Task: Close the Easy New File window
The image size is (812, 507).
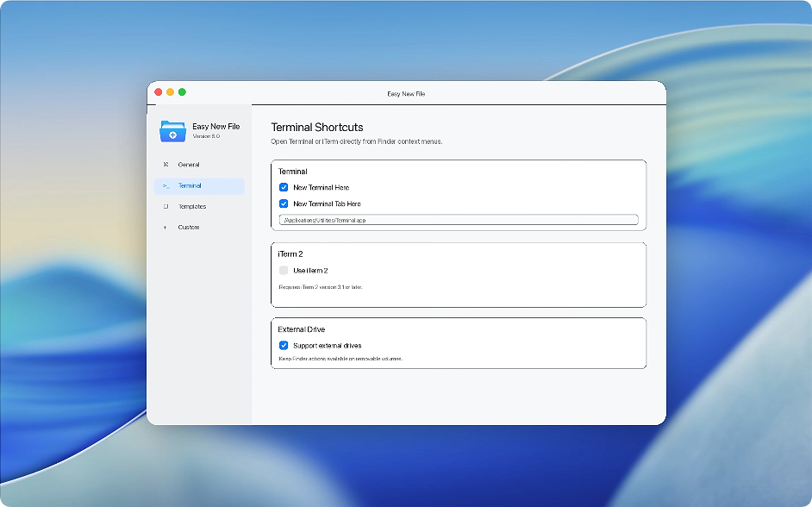Action: (159, 92)
